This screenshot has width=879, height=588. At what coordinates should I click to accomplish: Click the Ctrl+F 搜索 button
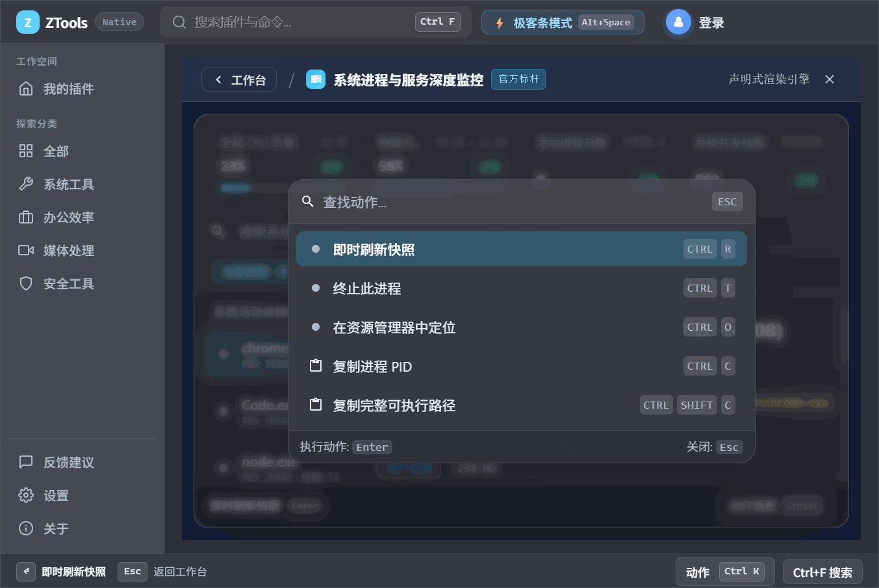point(822,572)
